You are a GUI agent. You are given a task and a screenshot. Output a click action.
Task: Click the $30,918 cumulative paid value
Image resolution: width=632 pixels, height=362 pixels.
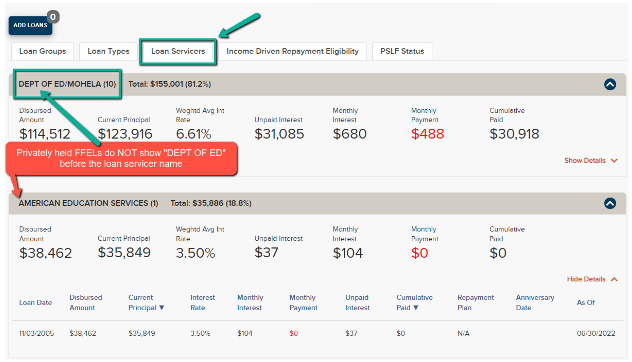click(x=514, y=134)
